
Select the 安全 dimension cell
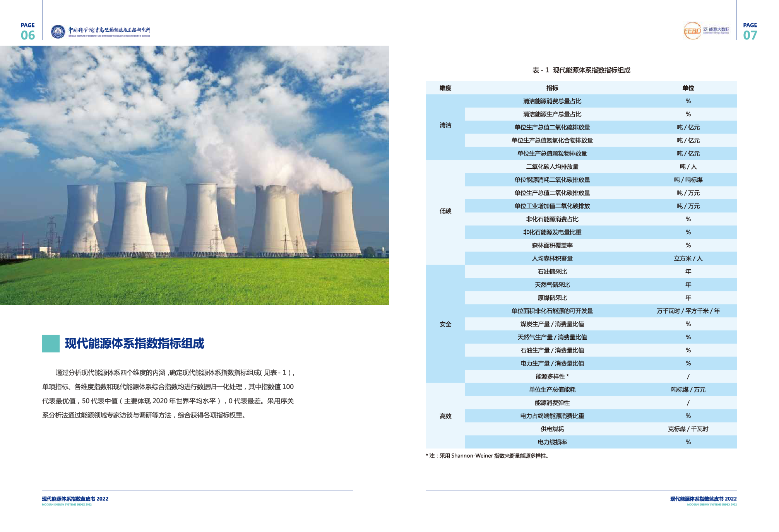point(445,324)
